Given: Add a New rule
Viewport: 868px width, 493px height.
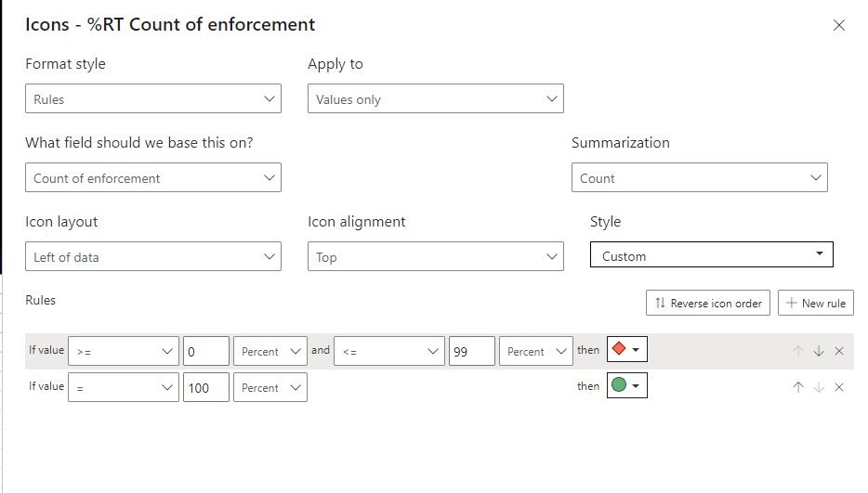Looking at the screenshot, I should (x=815, y=303).
